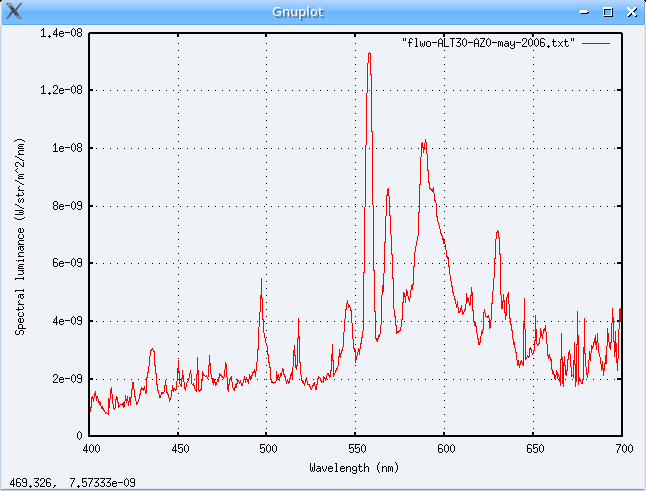
Task: Minimize the Gnuplot window
Action: [587, 12]
